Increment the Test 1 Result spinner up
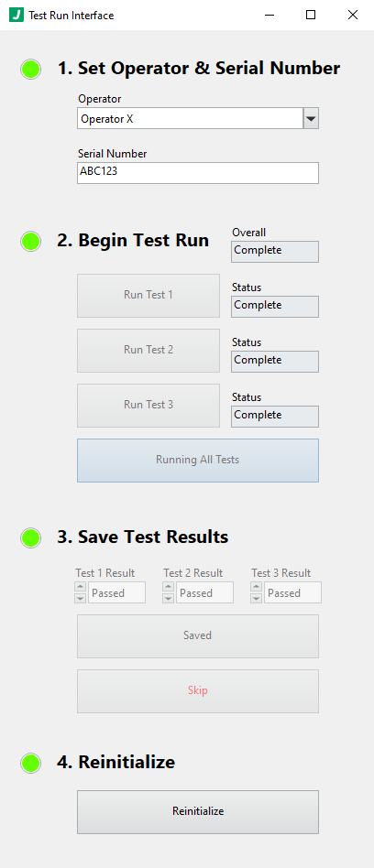374x868 pixels. (81, 587)
